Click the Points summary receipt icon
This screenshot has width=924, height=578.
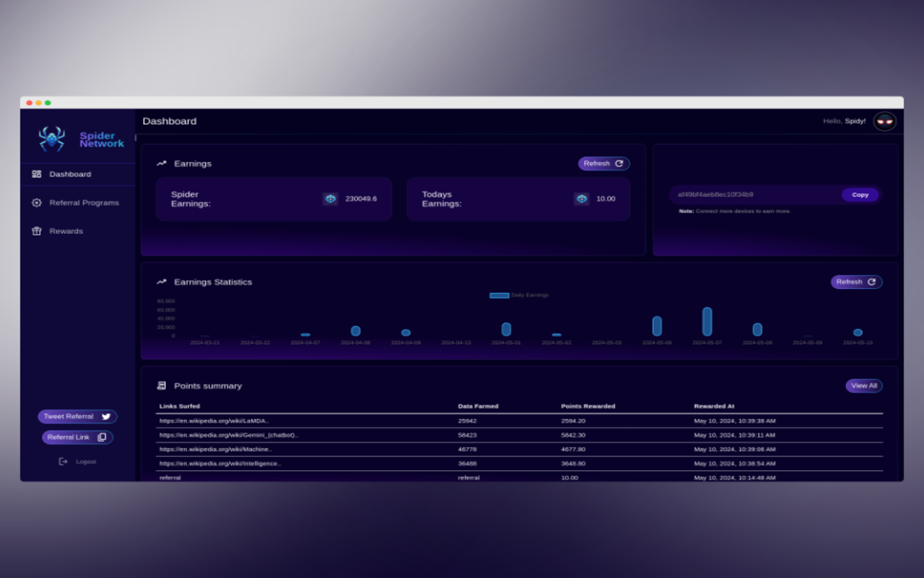(x=162, y=386)
